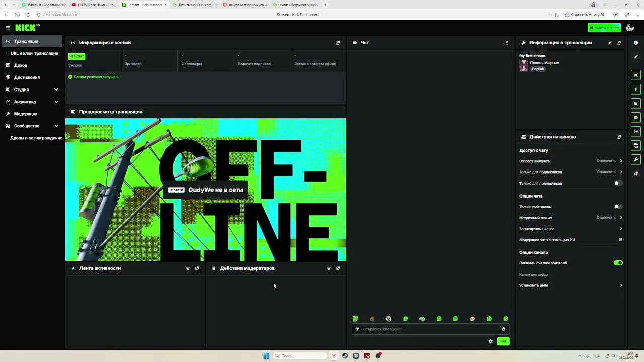Click the stream category thumbnail image
Image resolution: width=644 pixels, height=362 pixels.
tap(524, 66)
